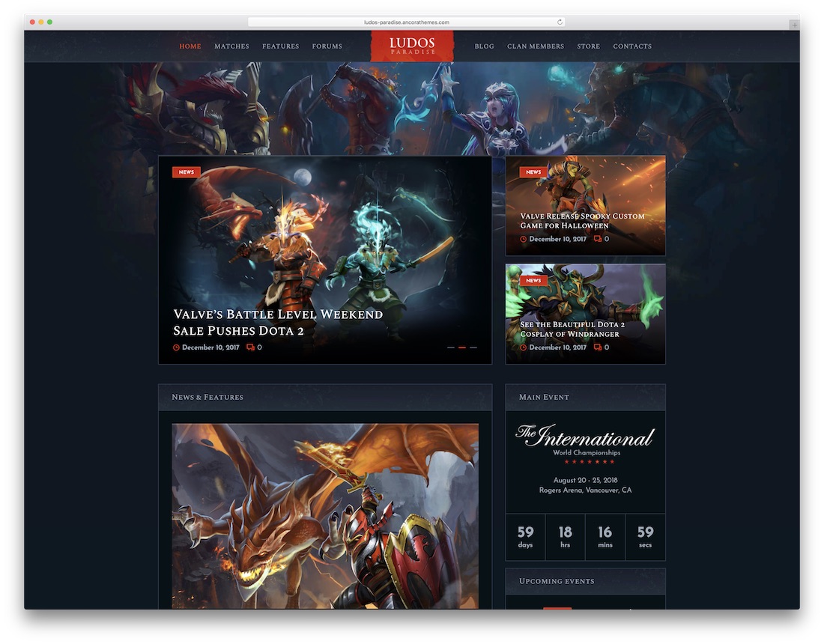The image size is (824, 644).
Task: Click the clock icon under the Halloween headline
Action: (523, 238)
